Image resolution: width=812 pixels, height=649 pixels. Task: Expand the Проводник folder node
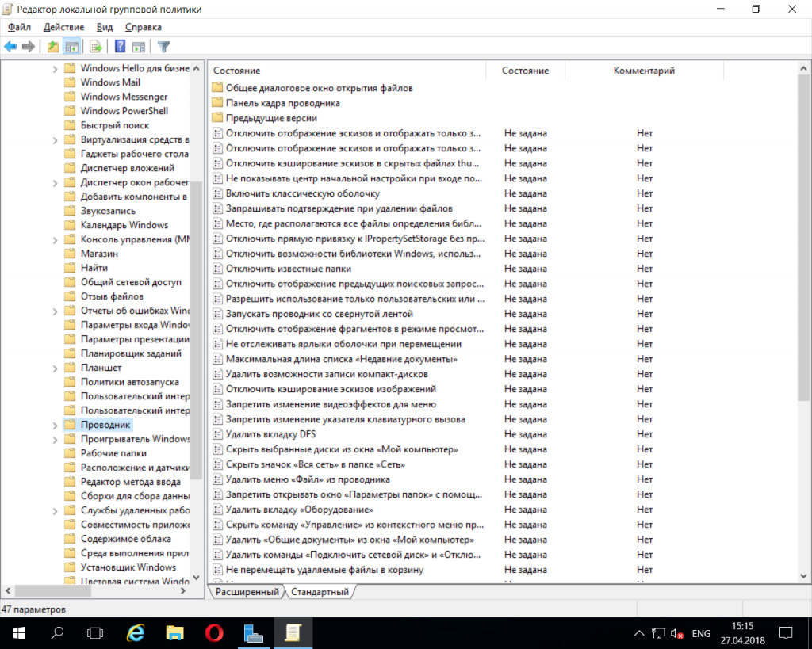pyautogui.click(x=55, y=425)
